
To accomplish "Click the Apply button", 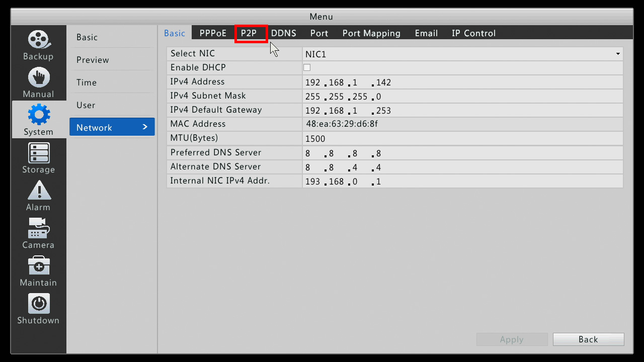I will tap(512, 339).
